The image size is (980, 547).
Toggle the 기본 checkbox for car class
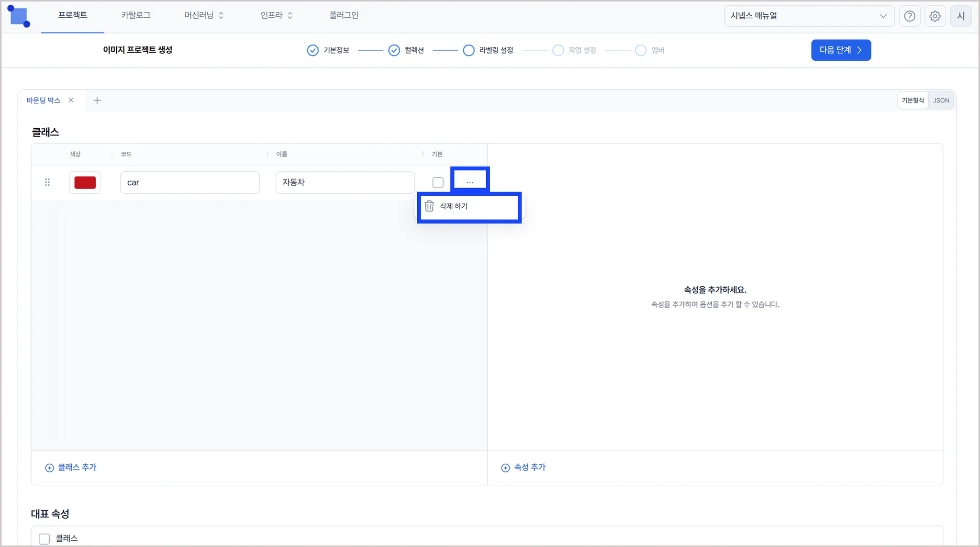click(437, 182)
